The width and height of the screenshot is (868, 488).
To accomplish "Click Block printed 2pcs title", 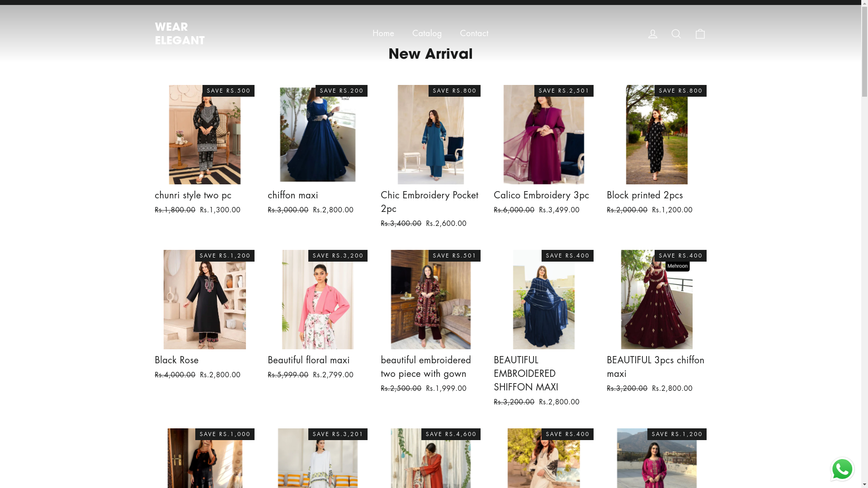I will (645, 195).
